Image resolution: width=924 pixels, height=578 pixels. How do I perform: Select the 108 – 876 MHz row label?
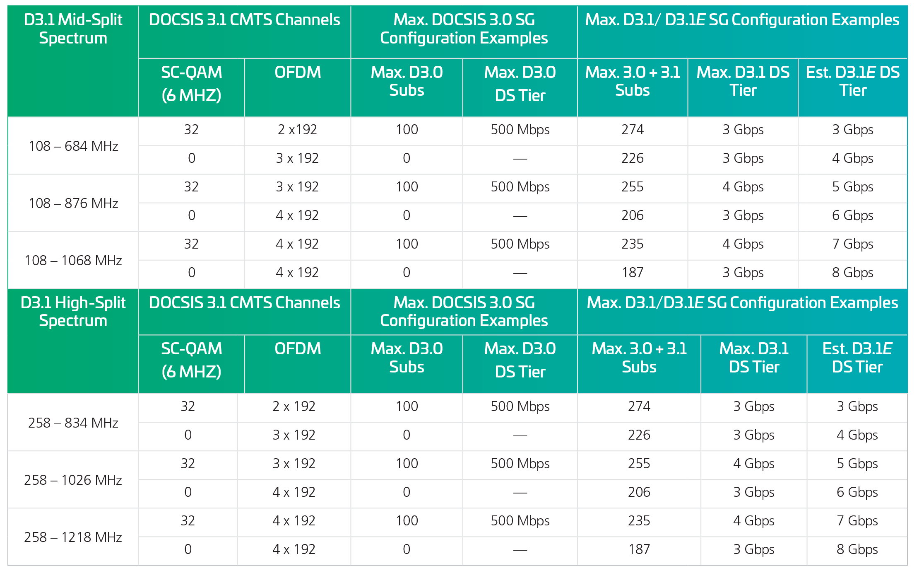coord(73,203)
